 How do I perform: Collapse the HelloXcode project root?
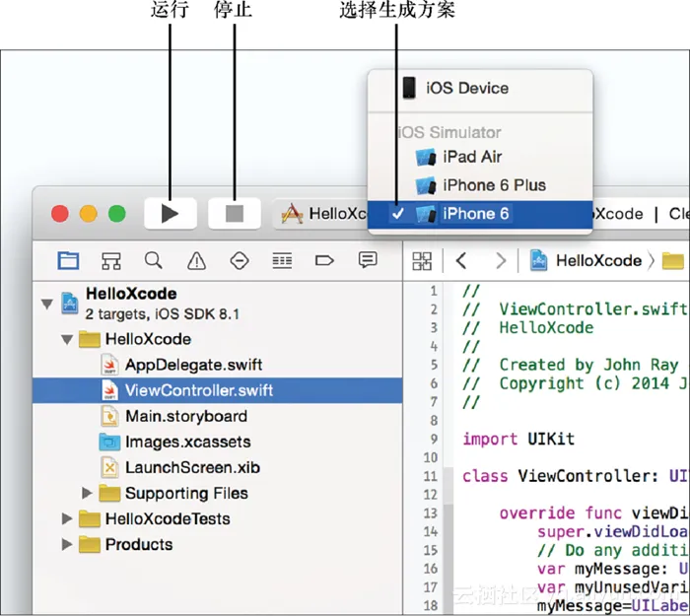(x=47, y=304)
